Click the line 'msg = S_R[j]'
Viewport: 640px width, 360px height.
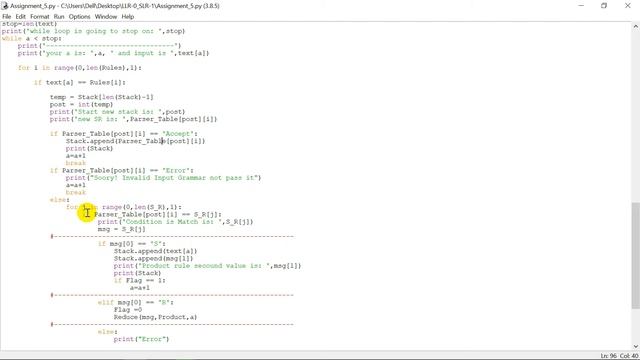tap(122, 229)
